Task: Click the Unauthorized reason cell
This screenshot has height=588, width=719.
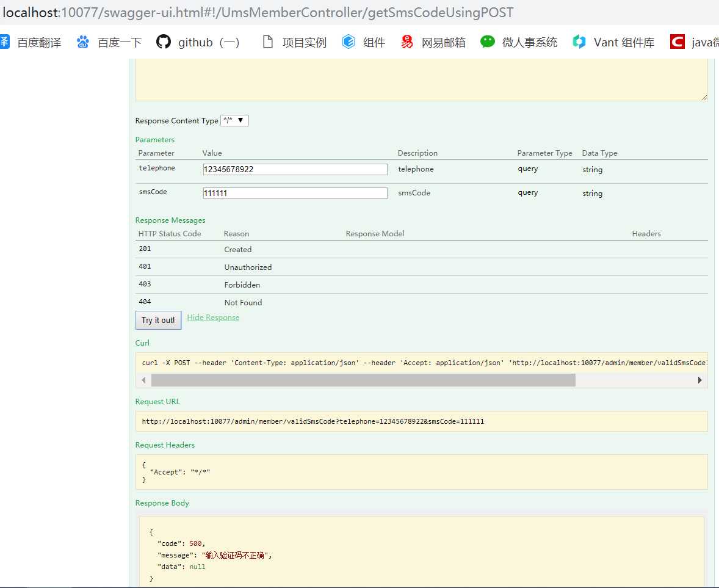Action: [248, 267]
